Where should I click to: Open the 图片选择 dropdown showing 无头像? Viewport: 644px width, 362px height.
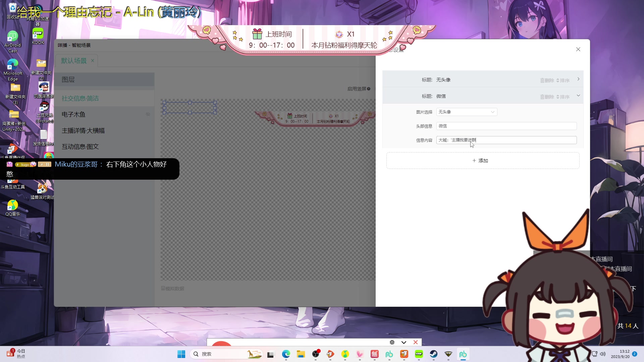[467, 112]
